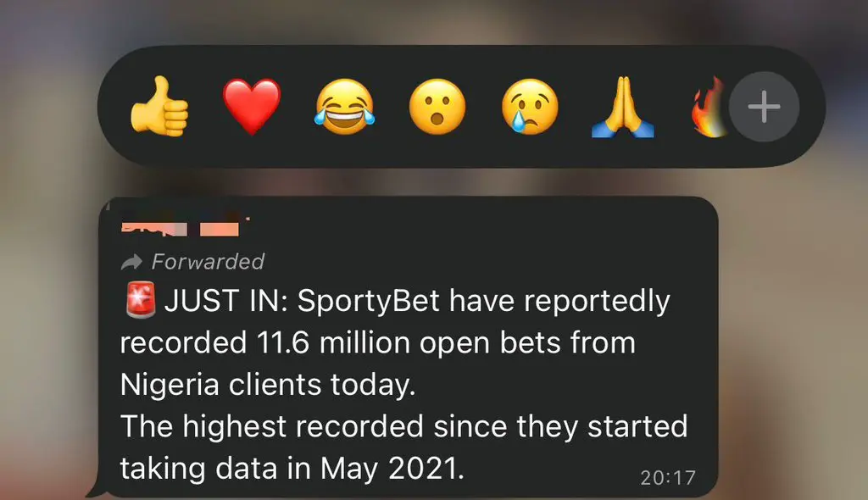Screen dimensions: 868x500
Task: React with the thumbs up emoji
Action: (159, 106)
